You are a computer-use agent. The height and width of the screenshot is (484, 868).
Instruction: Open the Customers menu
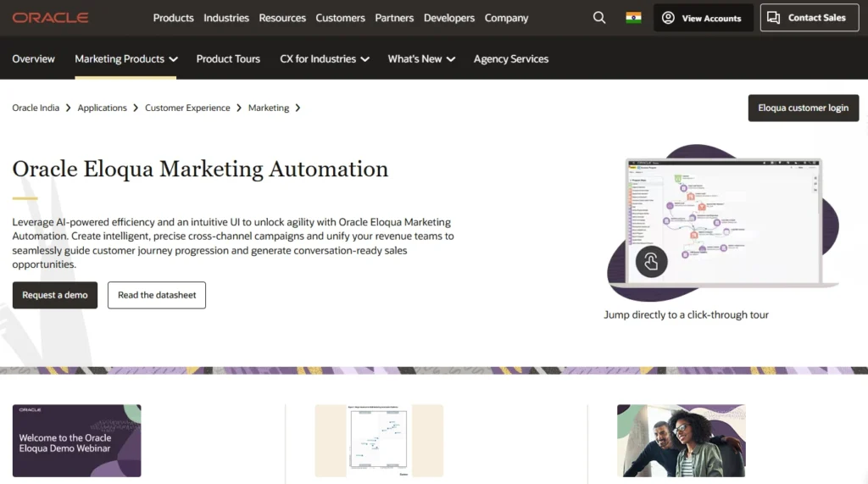point(341,18)
